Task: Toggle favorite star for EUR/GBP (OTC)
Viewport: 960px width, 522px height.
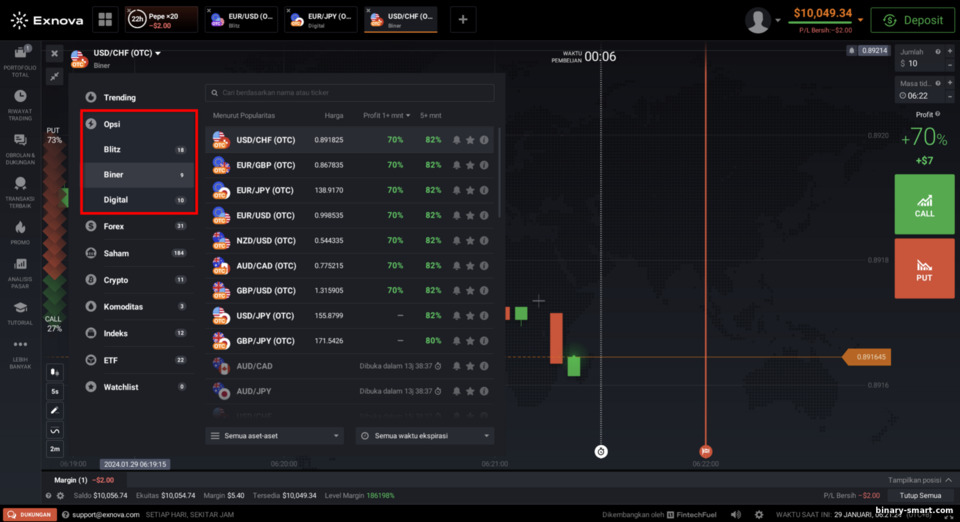Action: tap(470, 165)
